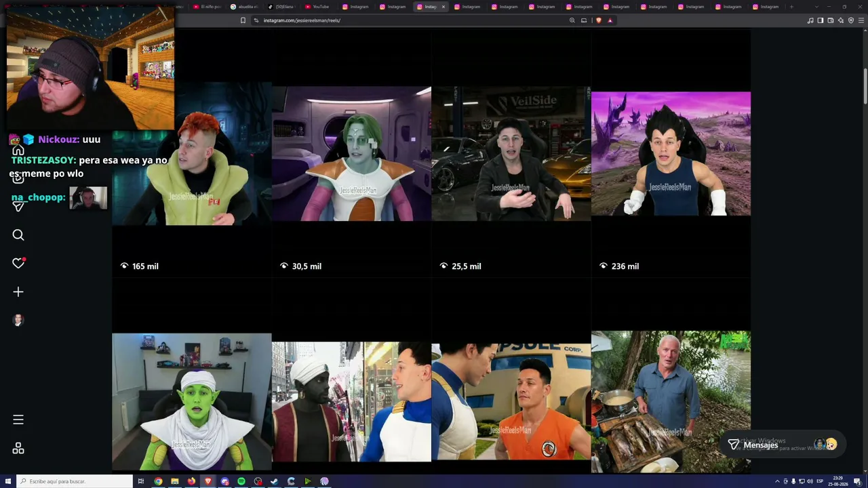868x488 pixels.
Task: Open the Brave Rewards triangle icon
Action: [x=610, y=20]
